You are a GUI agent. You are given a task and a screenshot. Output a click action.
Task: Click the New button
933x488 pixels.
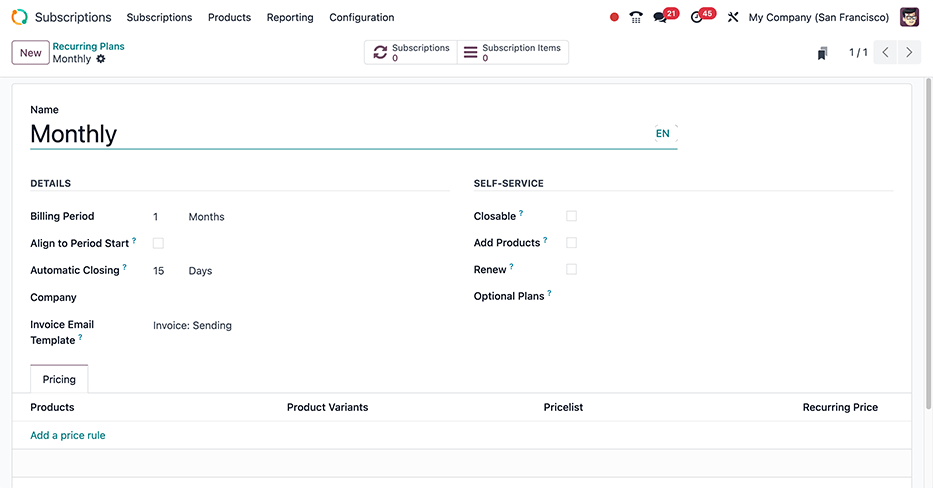click(30, 53)
